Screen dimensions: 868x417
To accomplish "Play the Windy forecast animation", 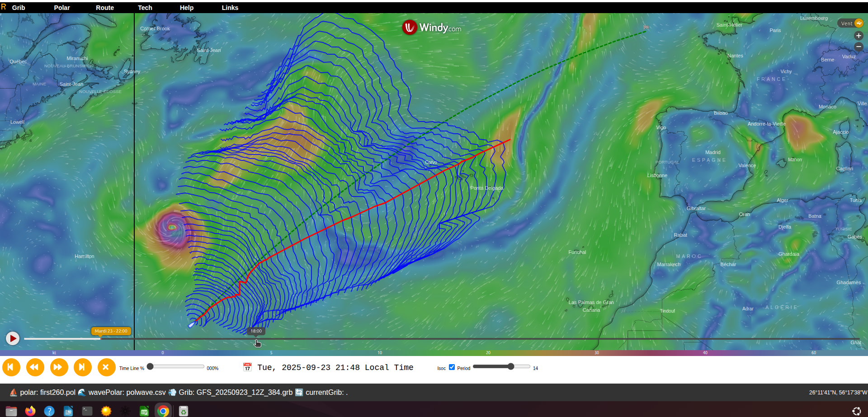I will coord(12,338).
